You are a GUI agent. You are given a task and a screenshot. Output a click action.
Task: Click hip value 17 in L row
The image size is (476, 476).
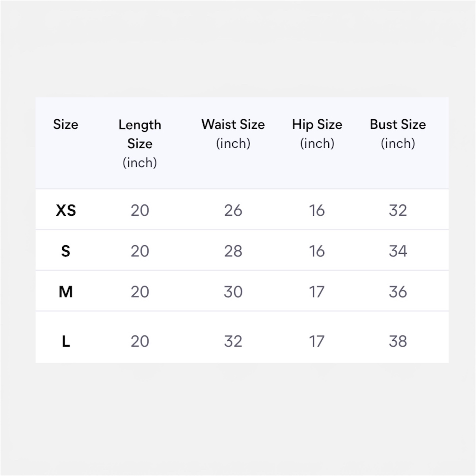(317, 341)
